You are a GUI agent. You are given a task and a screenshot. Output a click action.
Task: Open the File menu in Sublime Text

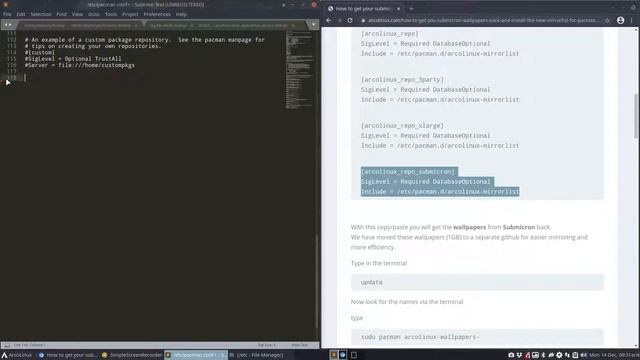7,14
